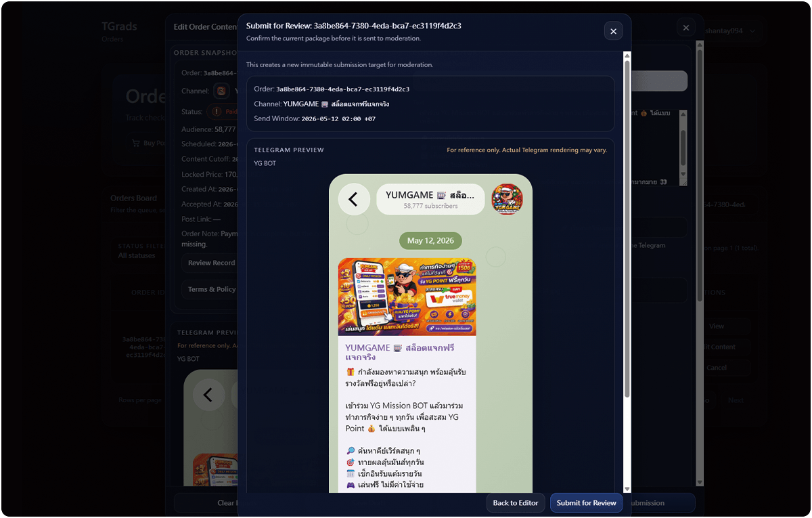
Task: Click the slot emoji in preview title
Action: pos(441,195)
